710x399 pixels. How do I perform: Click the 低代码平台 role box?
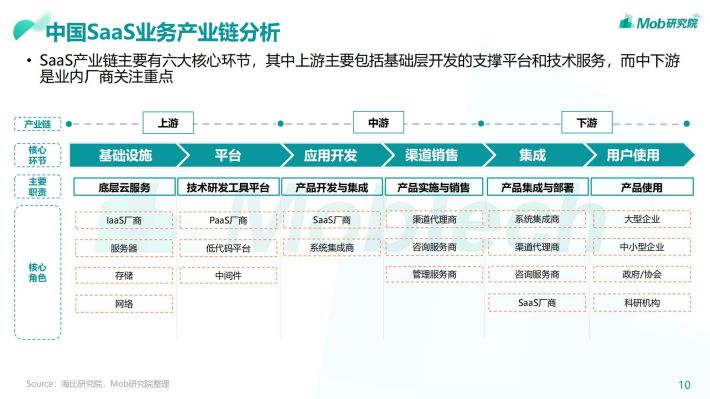tap(228, 248)
